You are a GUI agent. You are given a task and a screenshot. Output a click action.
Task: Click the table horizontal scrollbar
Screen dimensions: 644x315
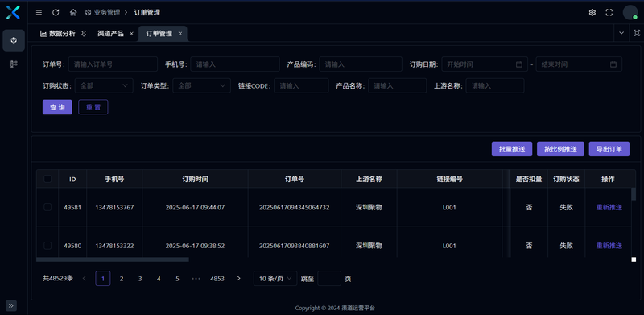tap(113, 259)
